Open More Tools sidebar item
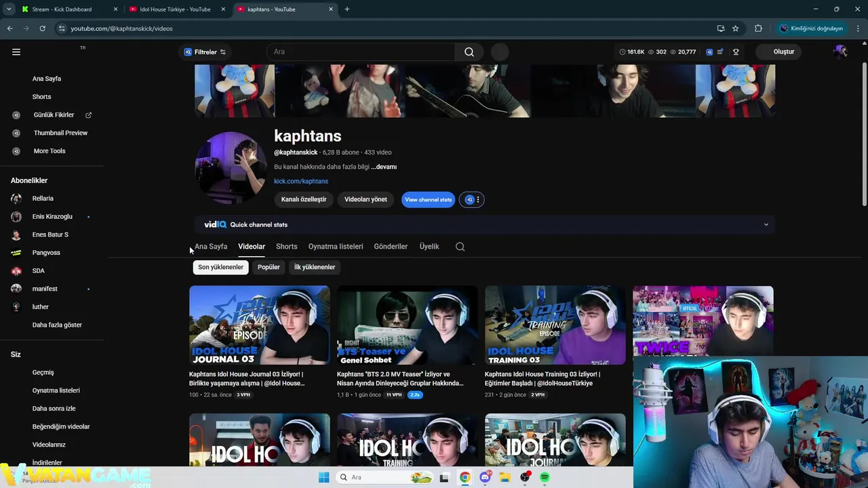Image resolution: width=868 pixels, height=488 pixels. (x=50, y=151)
